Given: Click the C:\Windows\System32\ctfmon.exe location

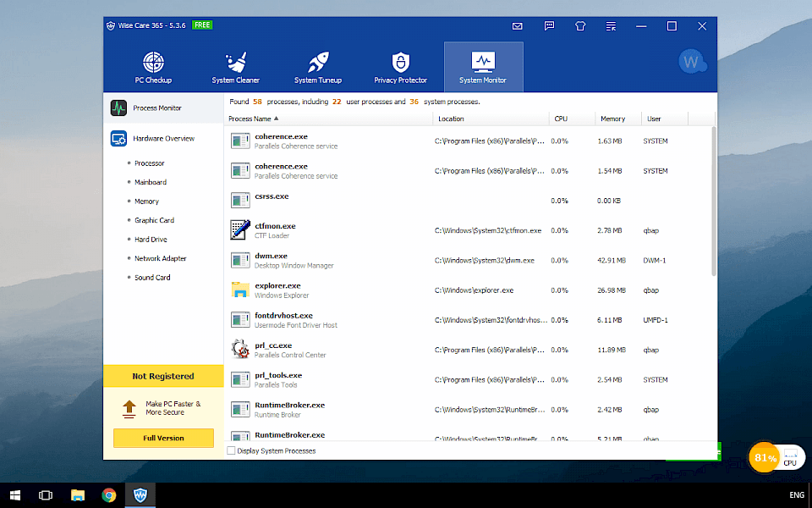Looking at the screenshot, I should tap(488, 230).
